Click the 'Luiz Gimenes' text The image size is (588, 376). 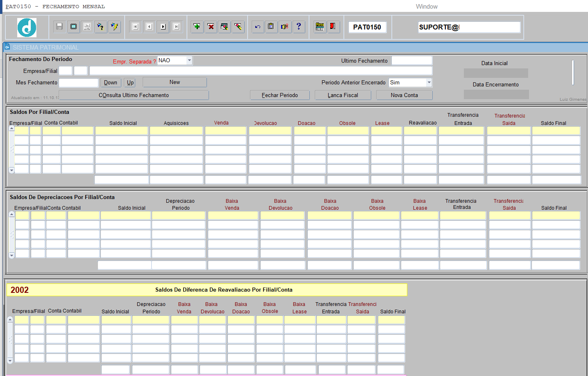coord(573,99)
